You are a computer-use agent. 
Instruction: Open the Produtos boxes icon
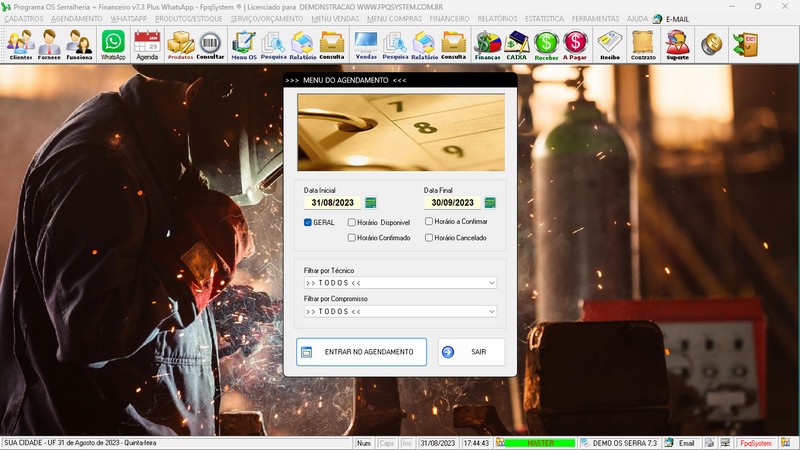pyautogui.click(x=181, y=44)
